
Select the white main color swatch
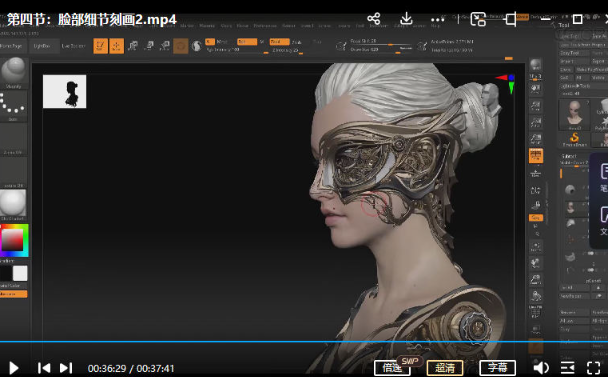[x=20, y=273]
